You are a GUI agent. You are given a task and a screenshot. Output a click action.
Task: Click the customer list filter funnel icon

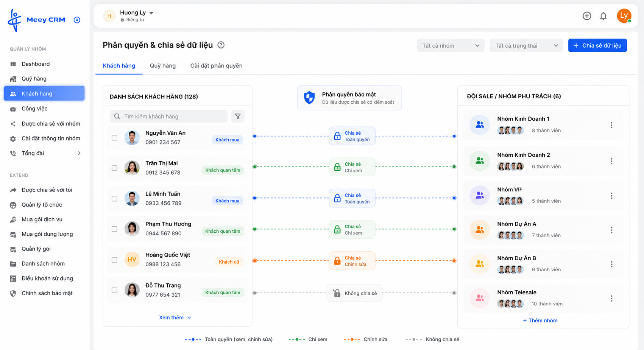(x=238, y=116)
